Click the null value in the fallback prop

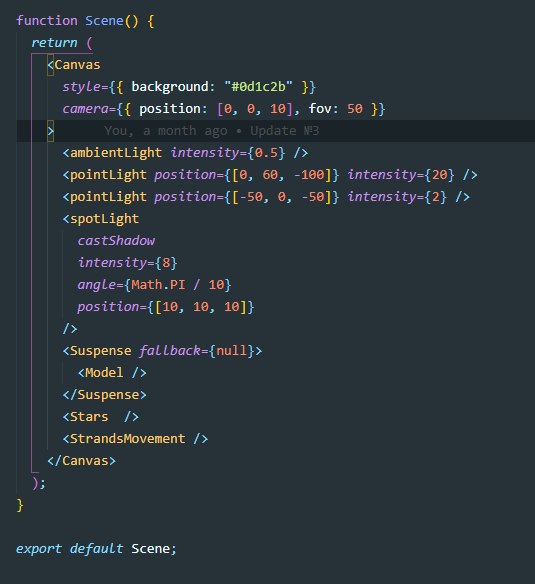pos(231,351)
